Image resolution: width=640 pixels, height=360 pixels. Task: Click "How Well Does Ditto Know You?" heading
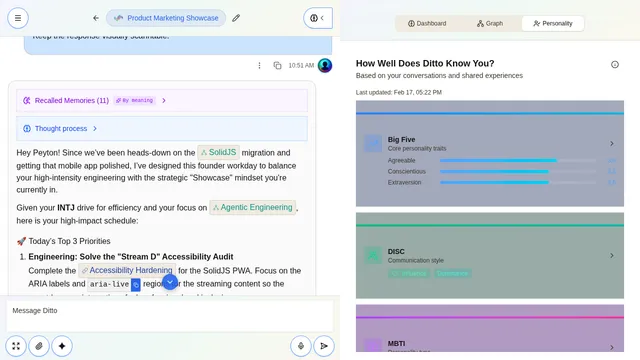pos(425,63)
